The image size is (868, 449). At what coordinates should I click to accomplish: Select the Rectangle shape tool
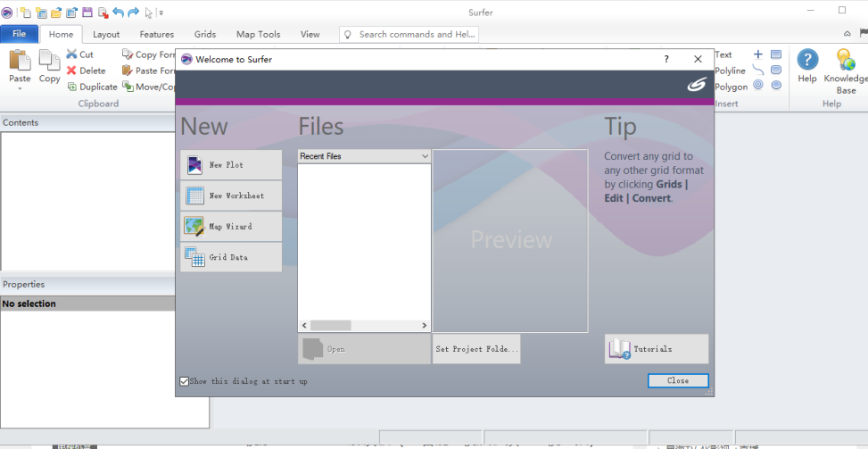tap(776, 54)
